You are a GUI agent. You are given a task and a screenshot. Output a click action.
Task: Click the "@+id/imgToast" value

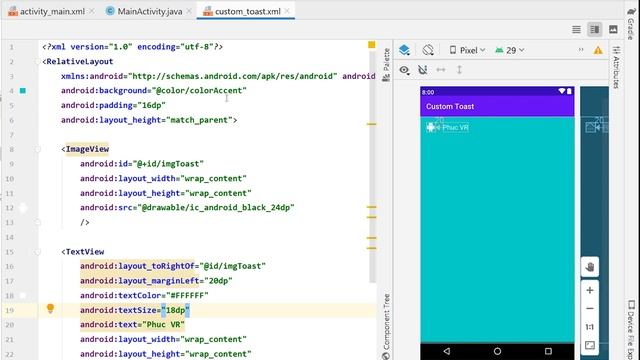(168, 164)
